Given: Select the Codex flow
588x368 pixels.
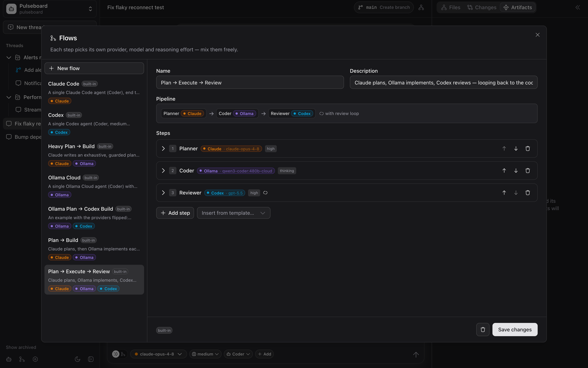Looking at the screenshot, I should pyautogui.click(x=94, y=123).
